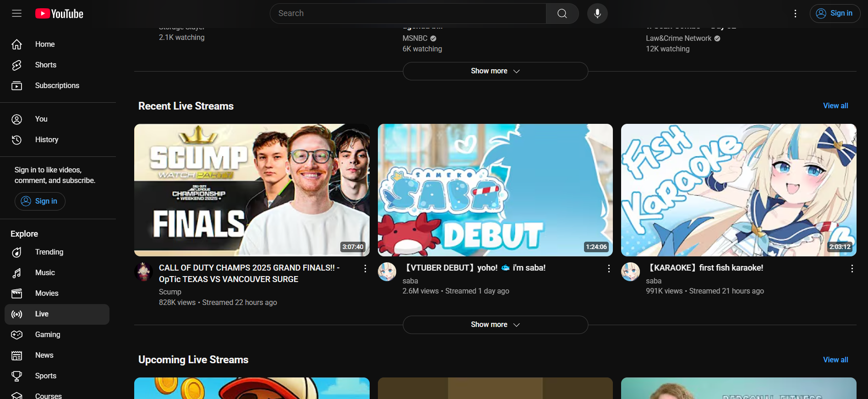This screenshot has height=399, width=868.
Task: Click the search magnifier button
Action: [562, 13]
